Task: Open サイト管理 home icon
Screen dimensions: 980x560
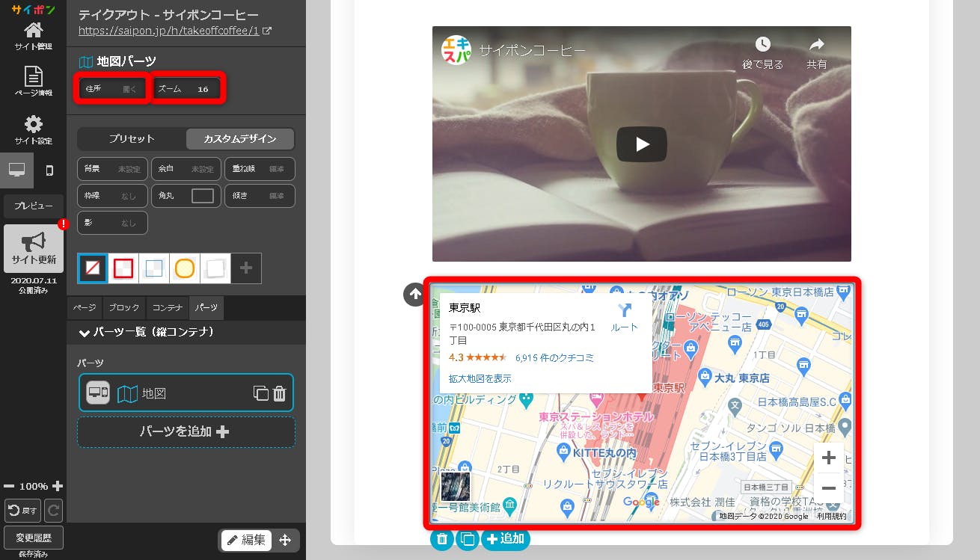Action: click(33, 35)
